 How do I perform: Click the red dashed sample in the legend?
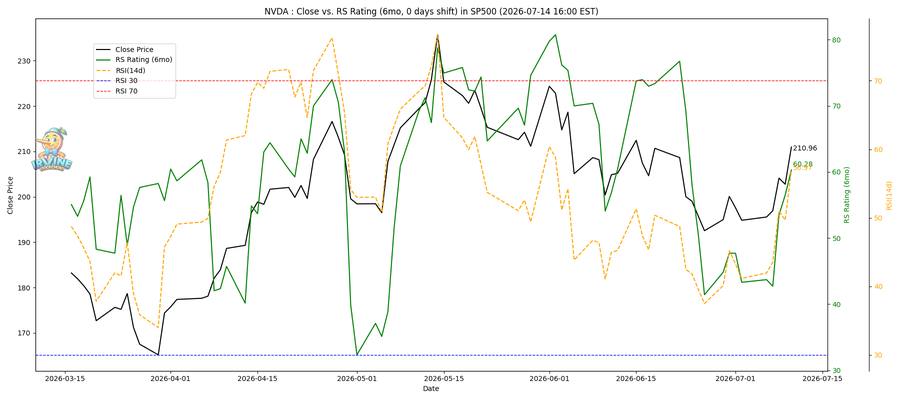103,91
